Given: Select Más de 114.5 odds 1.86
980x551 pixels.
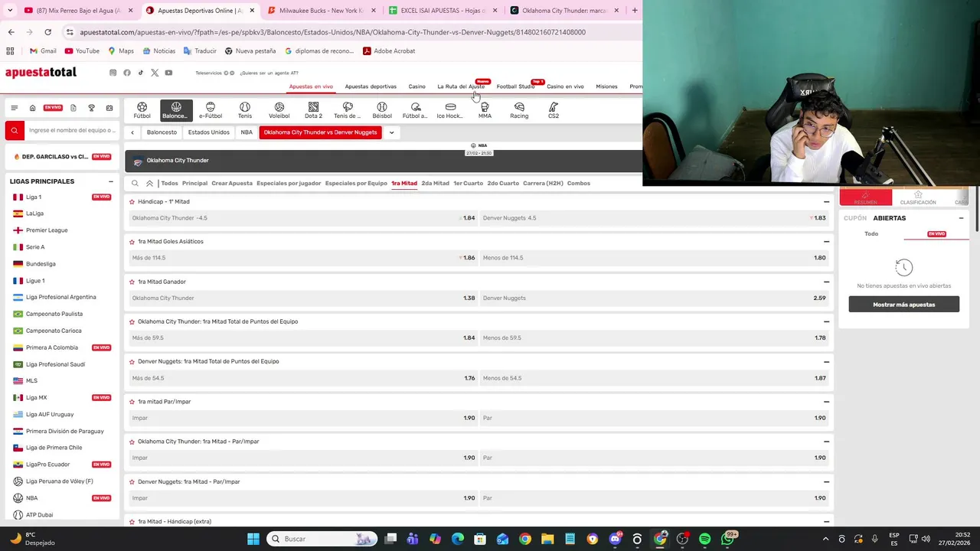Looking at the screenshot, I should 303,258.
